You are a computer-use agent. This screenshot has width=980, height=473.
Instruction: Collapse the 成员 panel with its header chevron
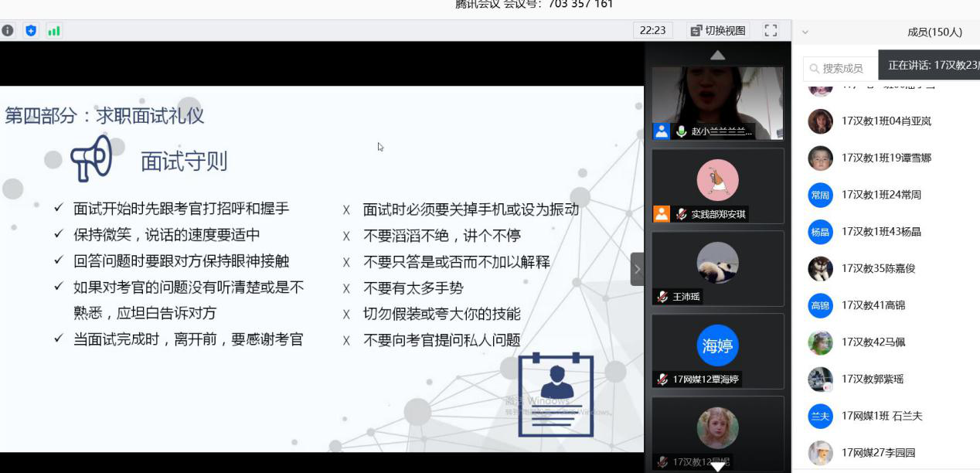805,32
